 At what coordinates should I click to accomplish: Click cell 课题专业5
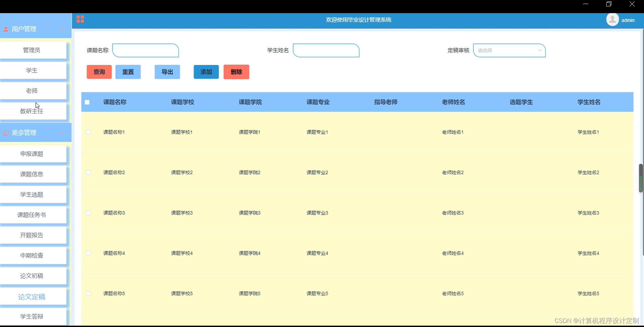click(x=317, y=294)
